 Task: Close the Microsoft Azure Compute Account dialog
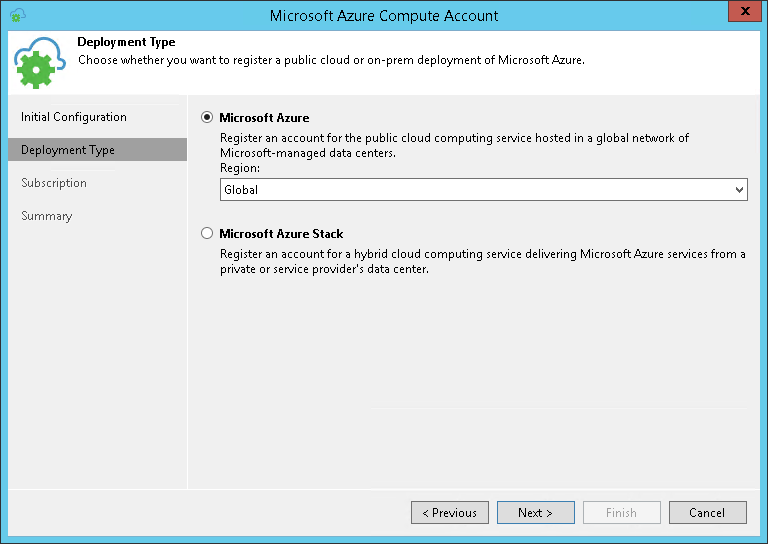point(744,11)
